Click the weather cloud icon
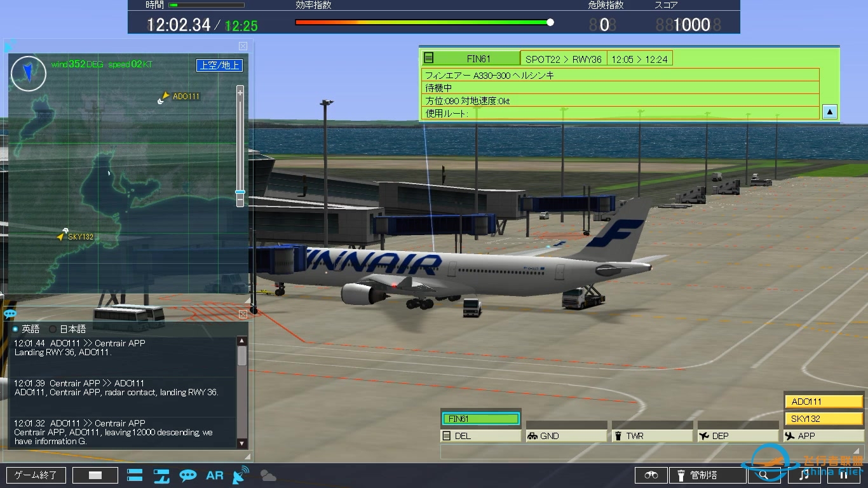The width and height of the screenshot is (868, 488). (268, 475)
